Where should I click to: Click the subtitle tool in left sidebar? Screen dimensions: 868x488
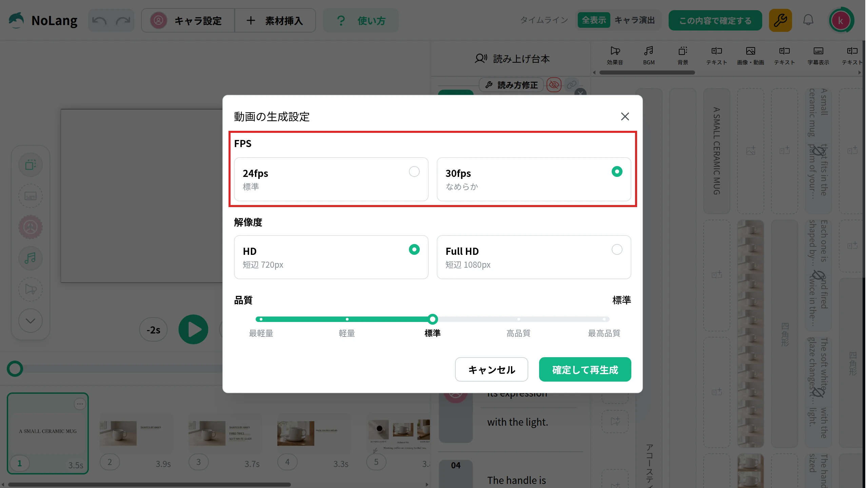31,196
